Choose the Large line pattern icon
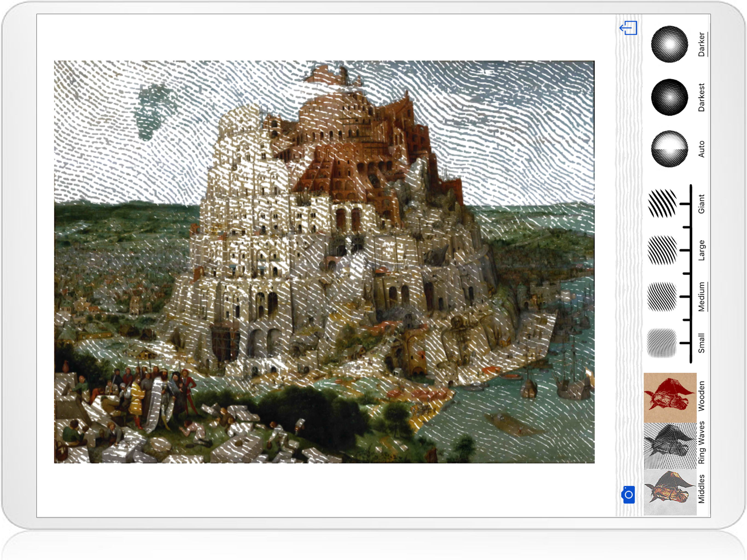 662,250
